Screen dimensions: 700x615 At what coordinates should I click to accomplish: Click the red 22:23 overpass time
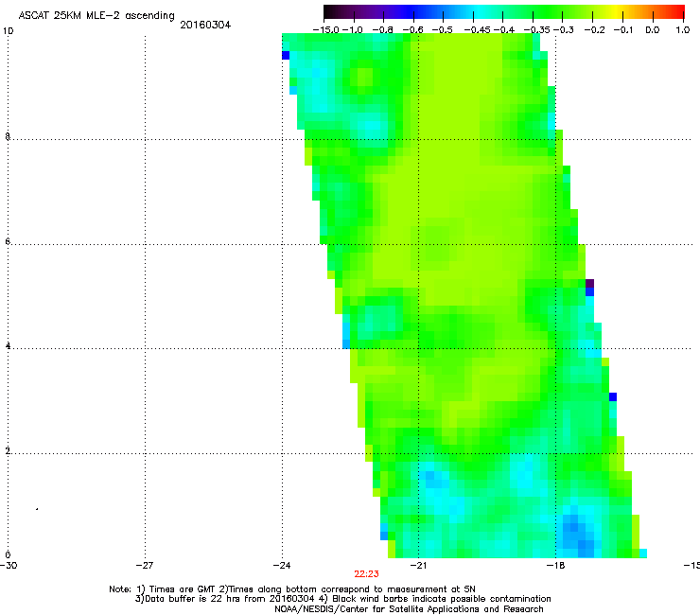coord(366,574)
